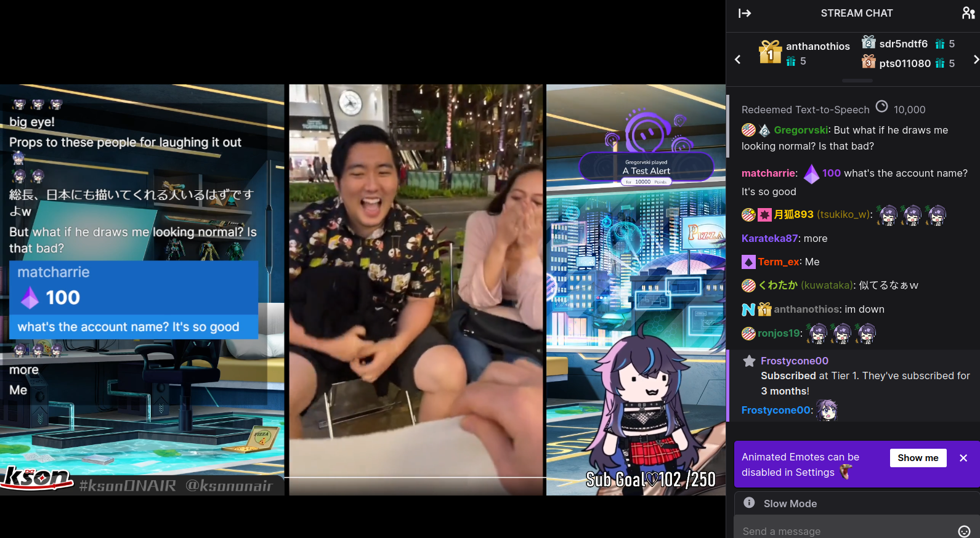Screen dimensions: 980x538
Task: Open matcharrie's user profile card
Action: [768, 173]
